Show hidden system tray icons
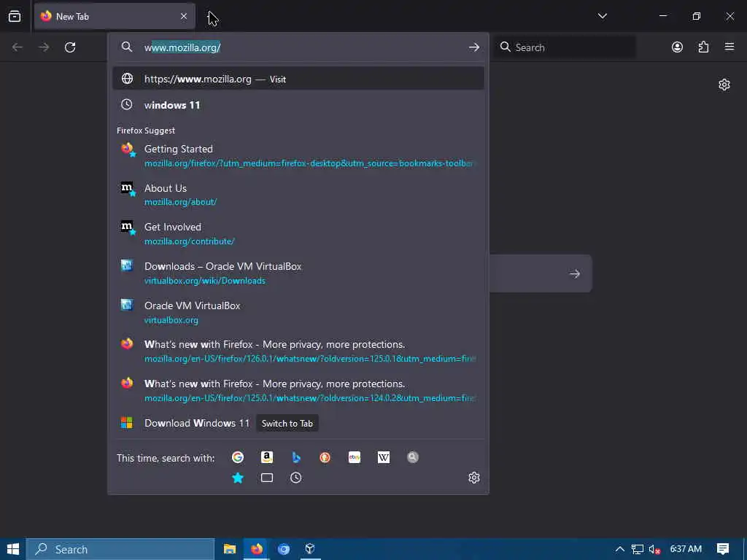Viewport: 747px width, 560px height. [x=620, y=549]
